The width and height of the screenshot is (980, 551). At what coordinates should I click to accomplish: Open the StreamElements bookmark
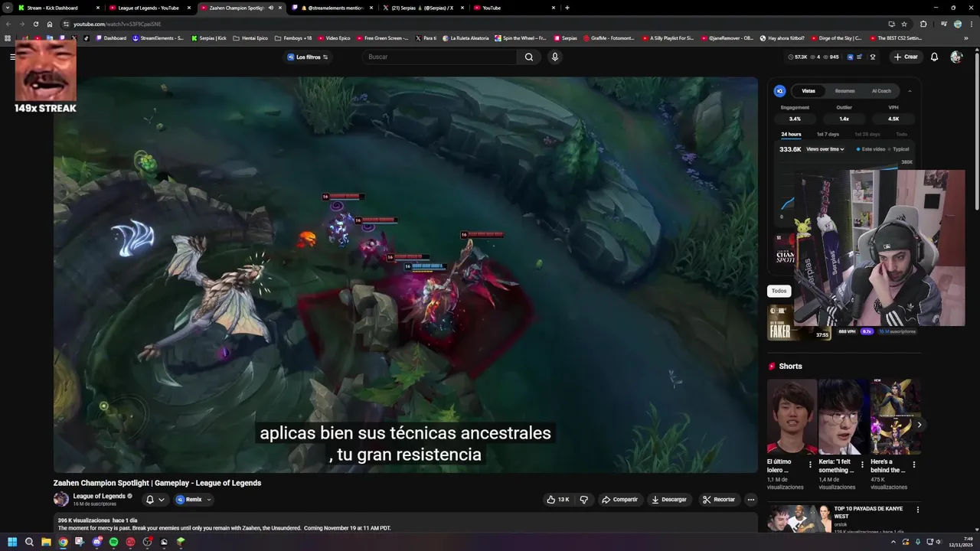pyautogui.click(x=158, y=37)
